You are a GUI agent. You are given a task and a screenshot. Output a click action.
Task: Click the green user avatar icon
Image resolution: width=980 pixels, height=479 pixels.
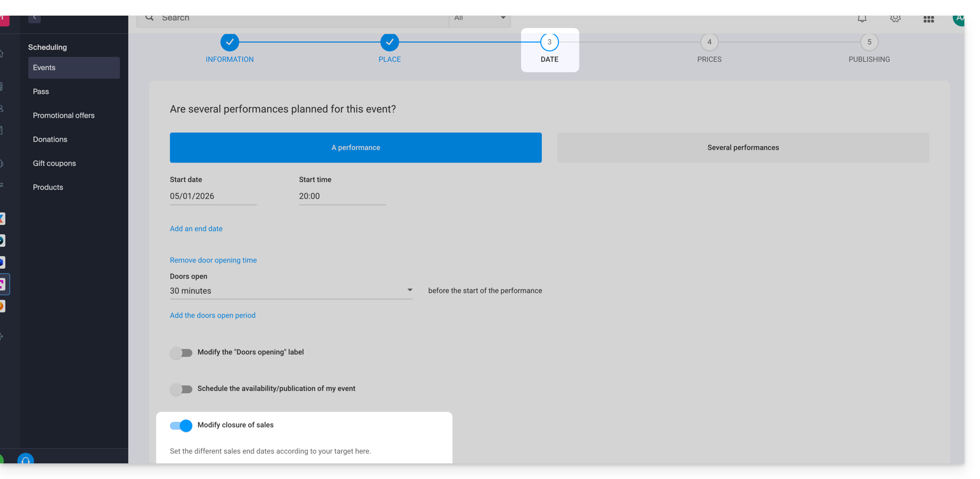pos(959,19)
